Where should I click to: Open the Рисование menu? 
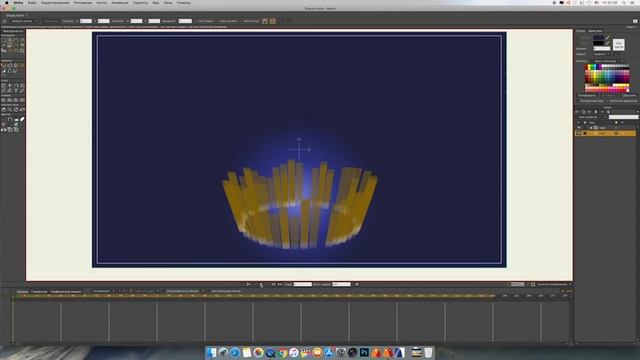point(83,2)
